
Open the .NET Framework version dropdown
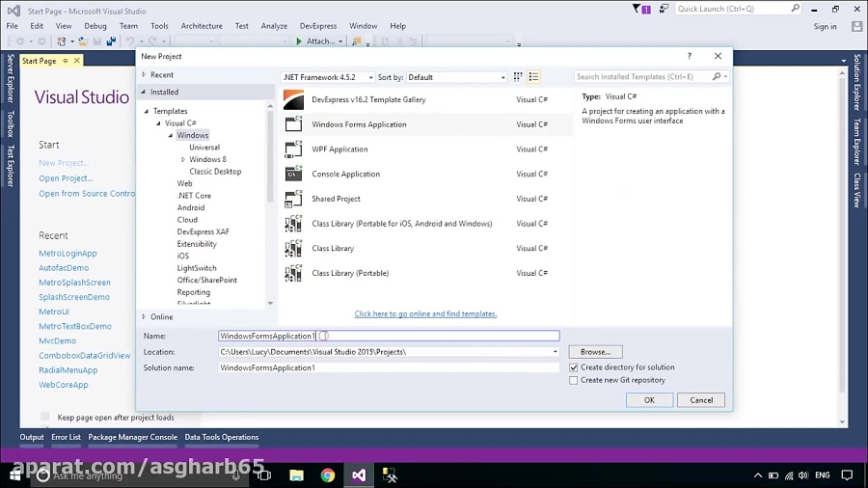(328, 77)
